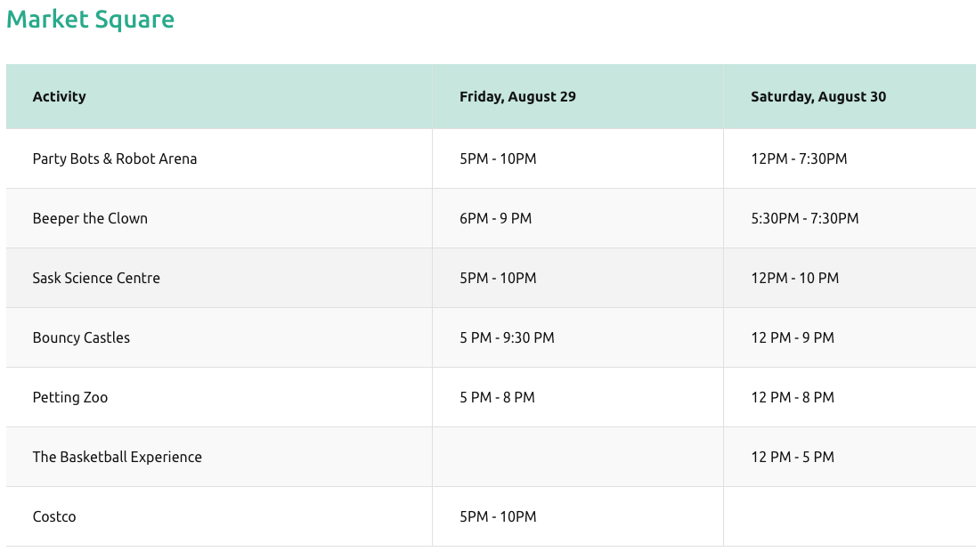Image resolution: width=976 pixels, height=560 pixels.
Task: Click Bouncy Castles Friday time 5 PM - 9:30 PM
Action: pyautogui.click(x=507, y=337)
